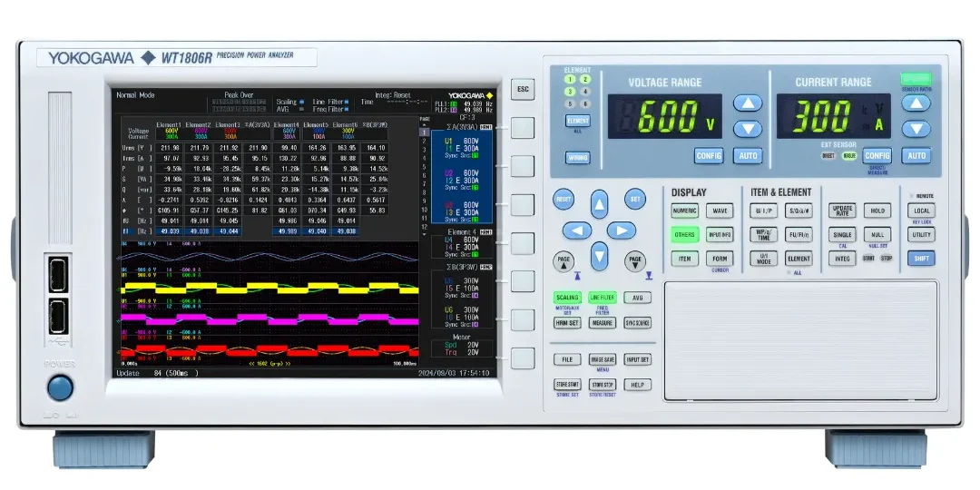
Task: Click the FU/FI/η item button
Action: pos(799,235)
